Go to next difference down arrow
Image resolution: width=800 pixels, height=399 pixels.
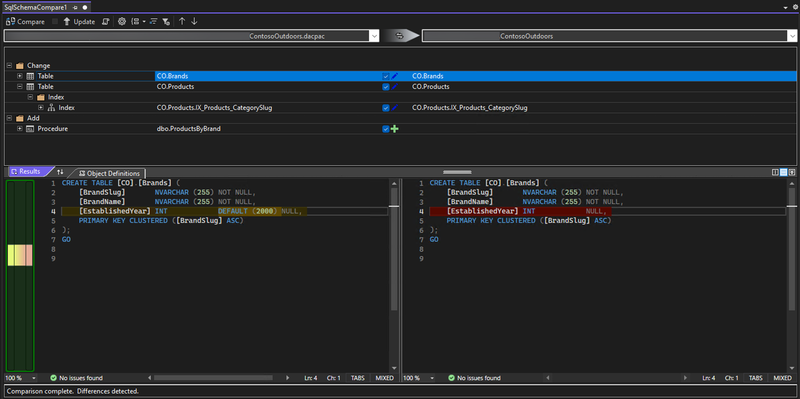point(194,21)
